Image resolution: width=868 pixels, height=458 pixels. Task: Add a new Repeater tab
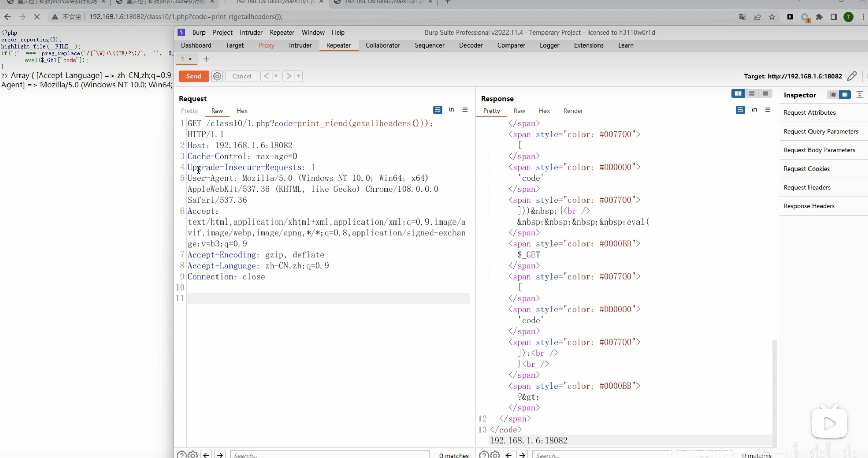[x=206, y=59]
